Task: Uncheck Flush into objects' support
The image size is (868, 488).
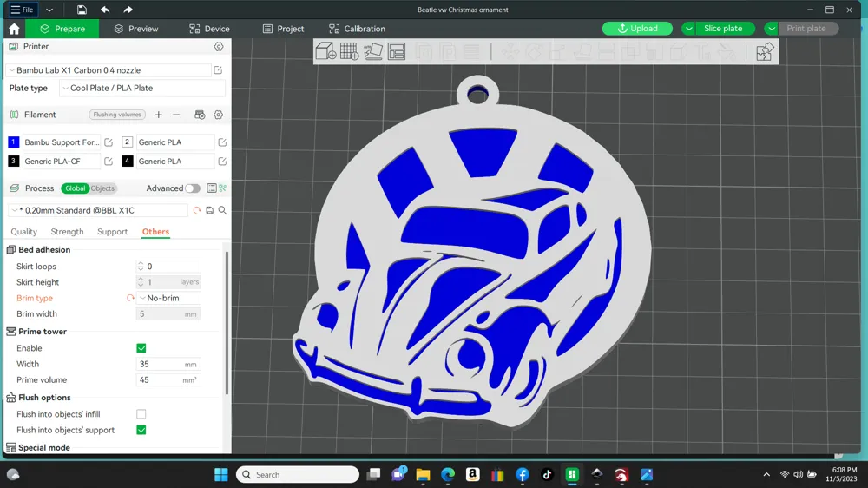Action: (x=141, y=431)
